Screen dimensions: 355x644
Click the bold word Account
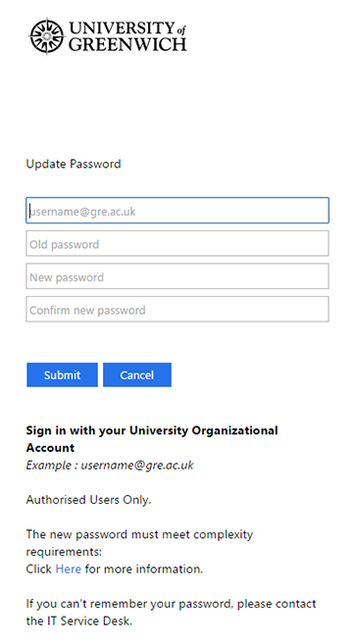(x=50, y=448)
